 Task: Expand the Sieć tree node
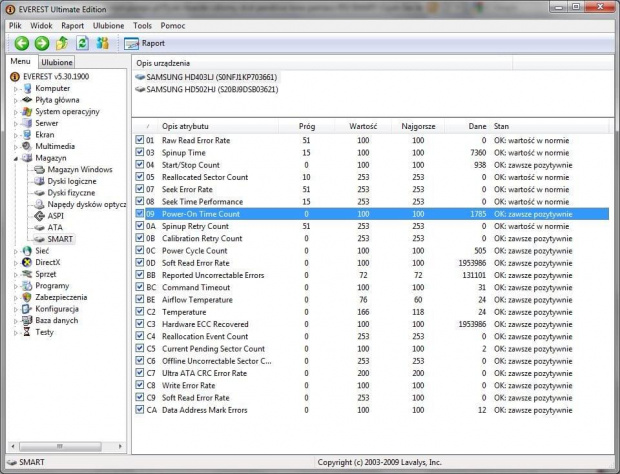(16, 251)
